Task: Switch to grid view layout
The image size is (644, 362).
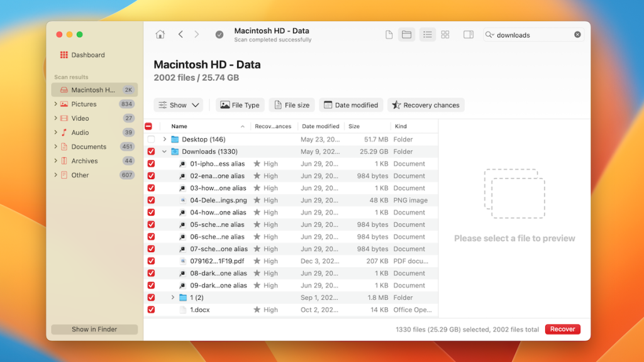Action: click(445, 35)
